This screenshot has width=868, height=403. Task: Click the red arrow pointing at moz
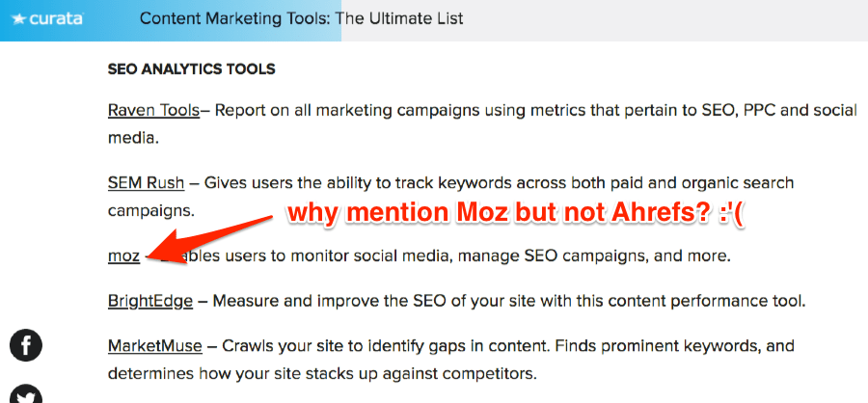pos(208,242)
